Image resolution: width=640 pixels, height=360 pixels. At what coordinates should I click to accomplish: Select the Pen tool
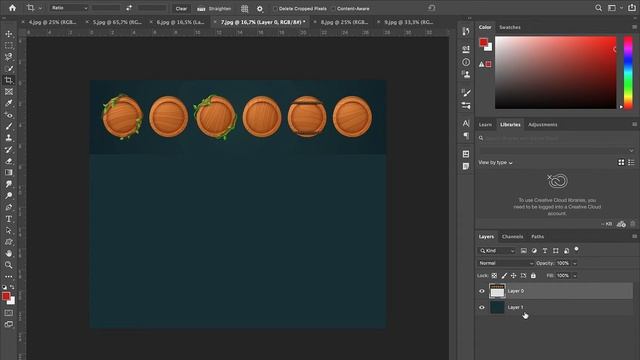(x=9, y=207)
